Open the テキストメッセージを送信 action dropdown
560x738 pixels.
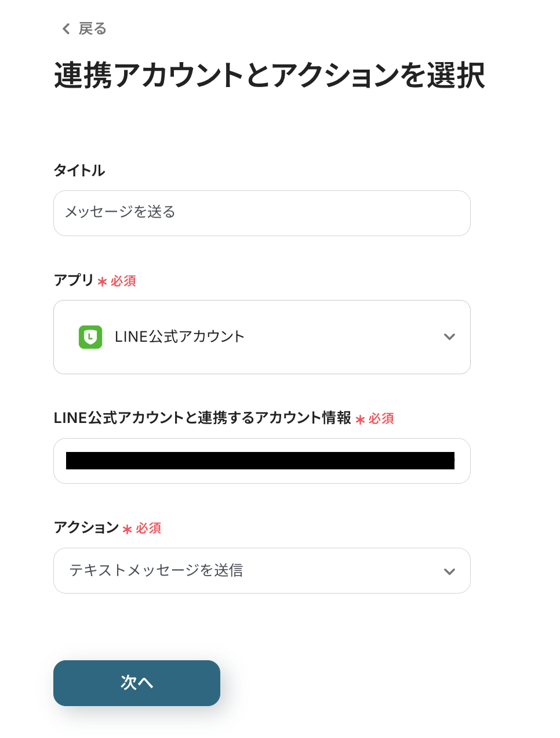tap(261, 571)
